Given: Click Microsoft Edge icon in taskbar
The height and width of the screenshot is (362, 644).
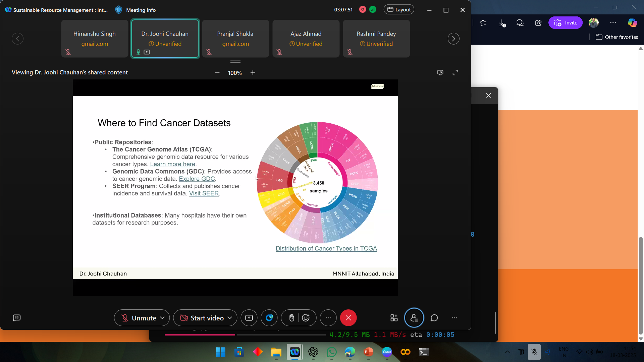Looking at the screenshot, I should pos(350,352).
